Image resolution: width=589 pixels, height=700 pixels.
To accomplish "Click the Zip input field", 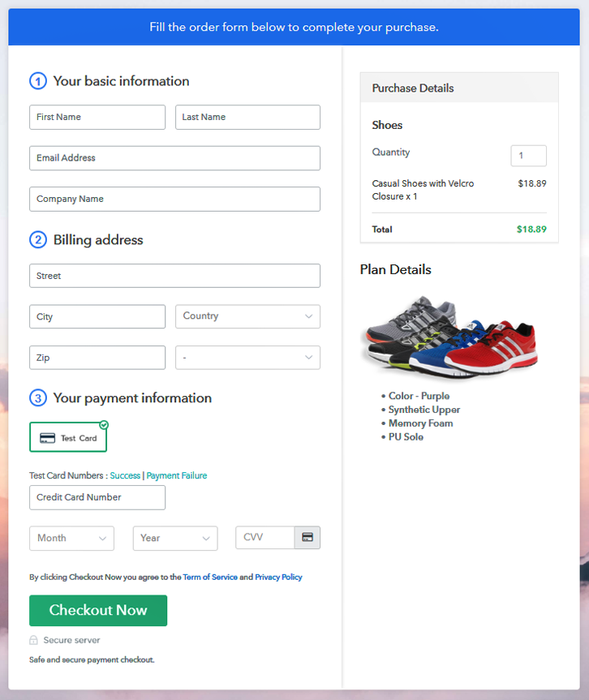I will [x=97, y=358].
